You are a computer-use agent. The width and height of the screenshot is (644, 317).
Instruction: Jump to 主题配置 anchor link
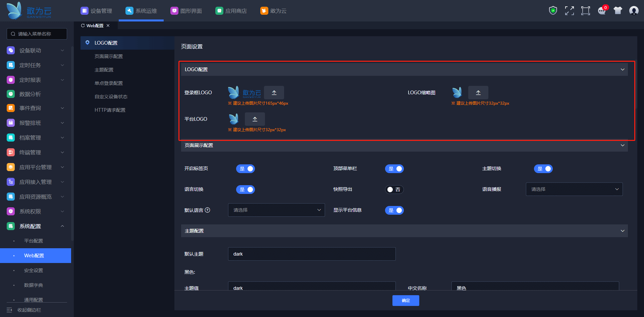[x=104, y=70]
